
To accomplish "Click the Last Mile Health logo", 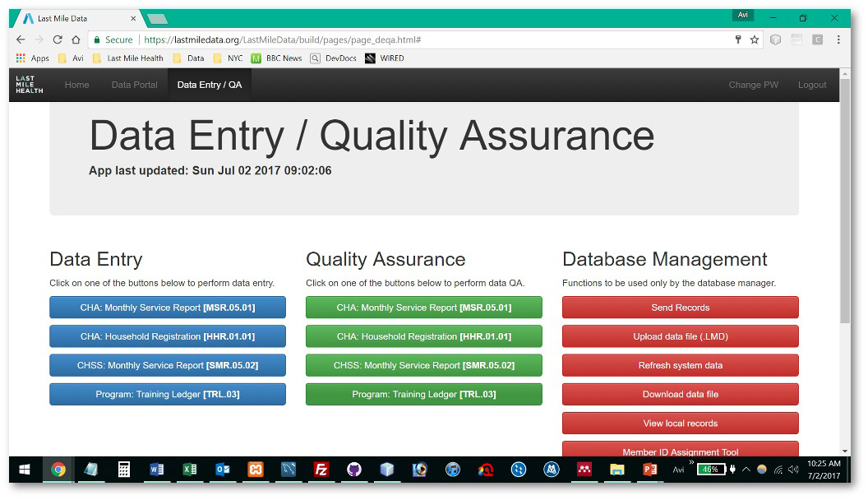I will point(29,85).
